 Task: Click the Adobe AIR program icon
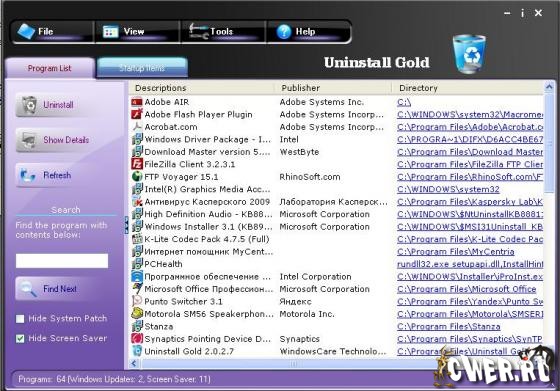click(x=137, y=102)
